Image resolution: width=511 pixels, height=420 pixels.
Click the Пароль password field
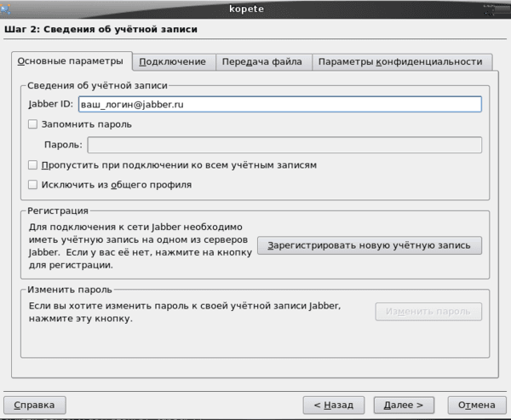point(284,145)
